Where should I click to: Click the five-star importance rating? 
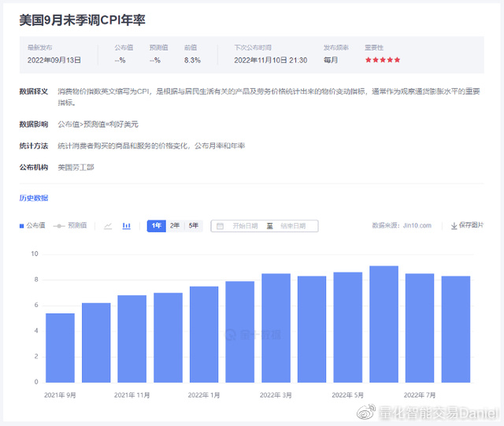coord(383,60)
